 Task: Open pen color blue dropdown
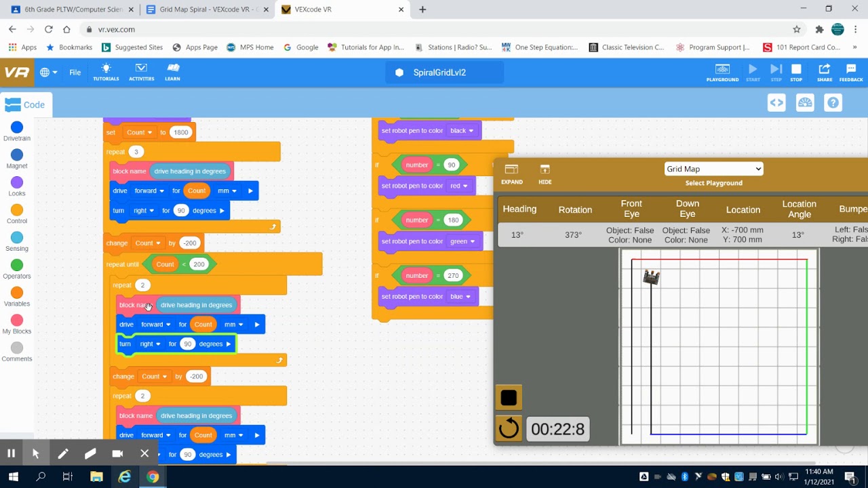460,296
